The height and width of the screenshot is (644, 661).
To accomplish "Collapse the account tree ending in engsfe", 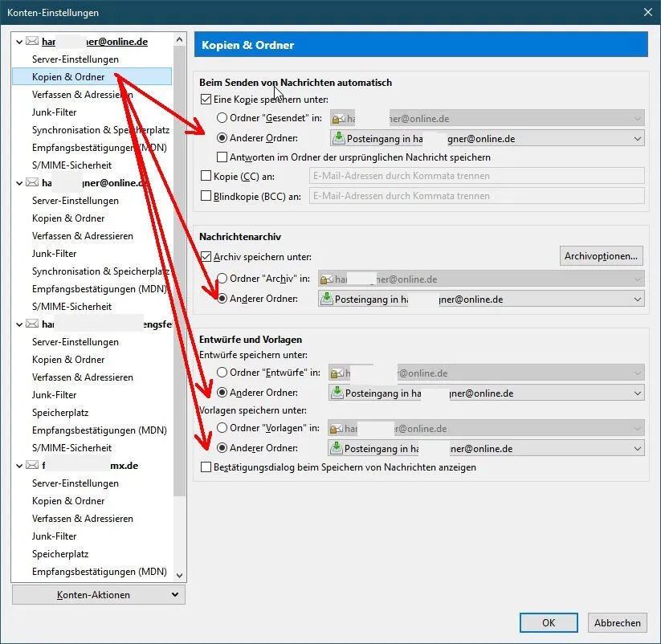I will coord(19,324).
